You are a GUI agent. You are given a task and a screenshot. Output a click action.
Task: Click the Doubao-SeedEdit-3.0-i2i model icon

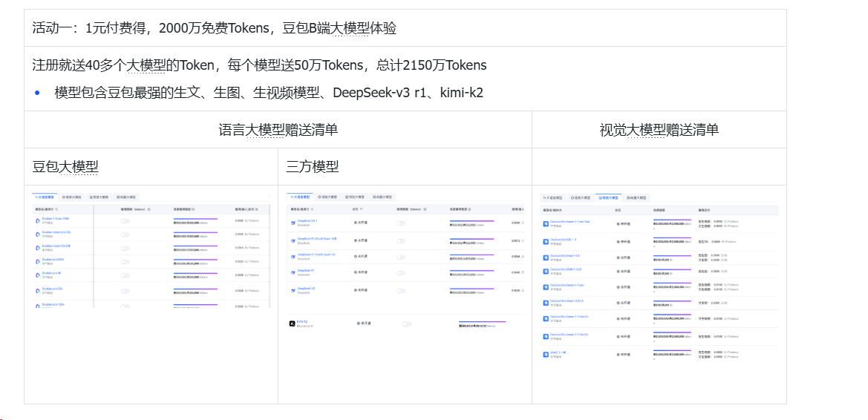click(x=546, y=271)
